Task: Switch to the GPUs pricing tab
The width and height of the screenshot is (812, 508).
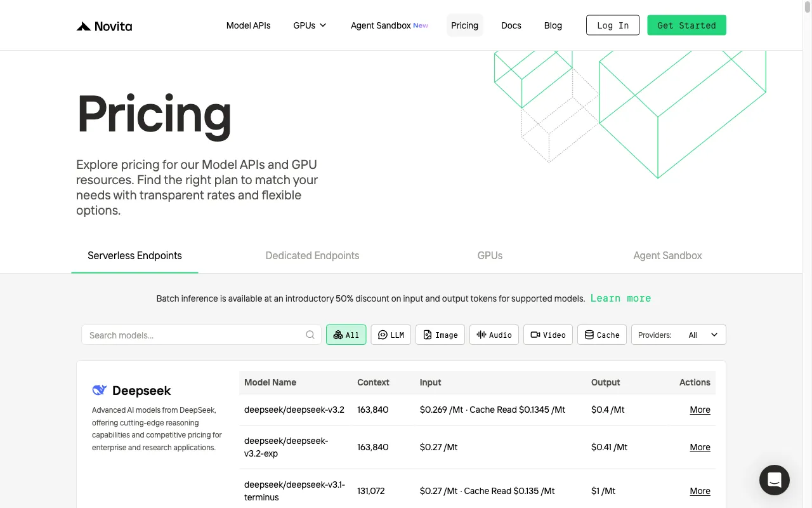Action: click(x=490, y=255)
